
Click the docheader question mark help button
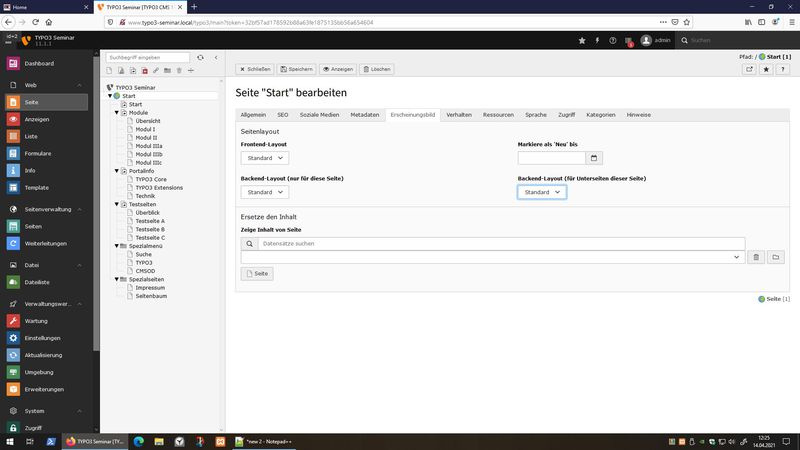(782, 69)
